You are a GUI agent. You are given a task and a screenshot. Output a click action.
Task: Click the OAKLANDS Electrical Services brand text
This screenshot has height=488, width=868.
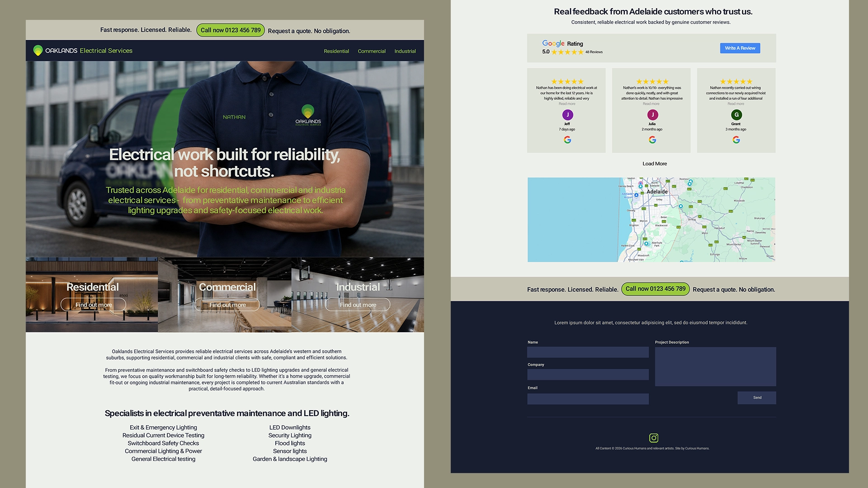[89, 51]
